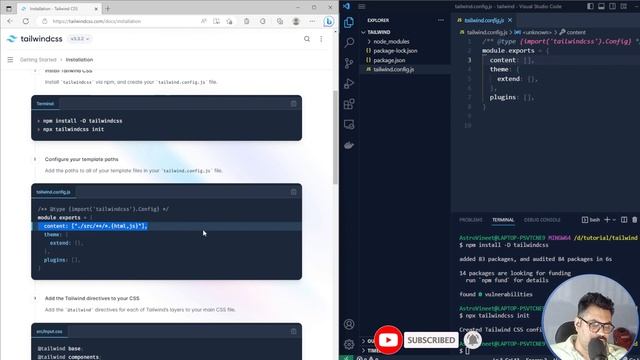Image resolution: width=640 pixels, height=360 pixels.
Task: Switch to the Debug Console tab
Action: coord(542,220)
